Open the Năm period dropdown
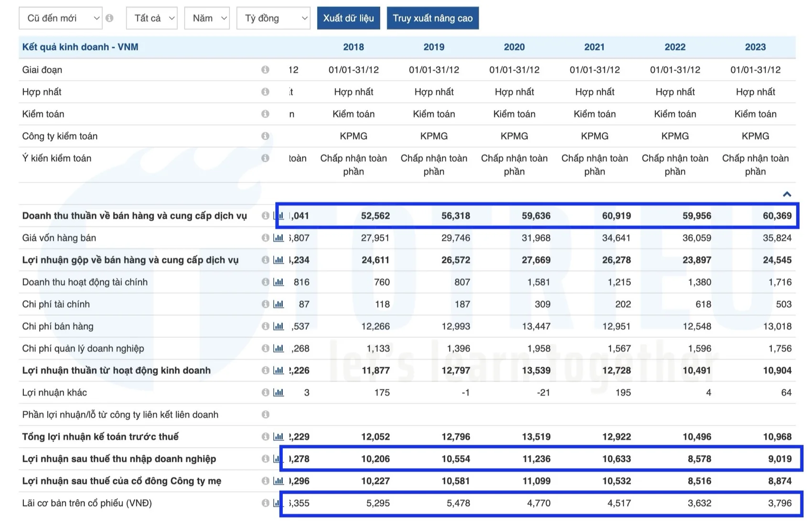This screenshot has height=525, width=812. (207, 18)
